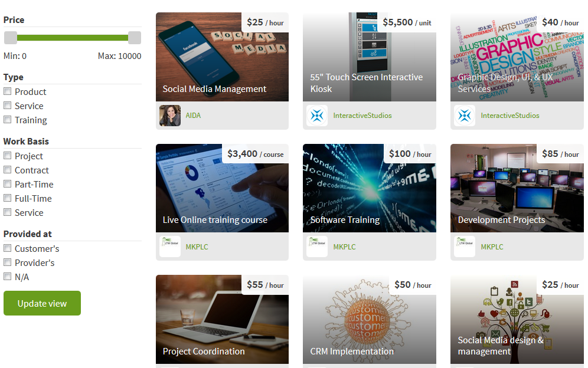Viewport: 588px width, 368px height.
Task: Tick the Part-Time work basis checkbox
Action: pos(7,183)
